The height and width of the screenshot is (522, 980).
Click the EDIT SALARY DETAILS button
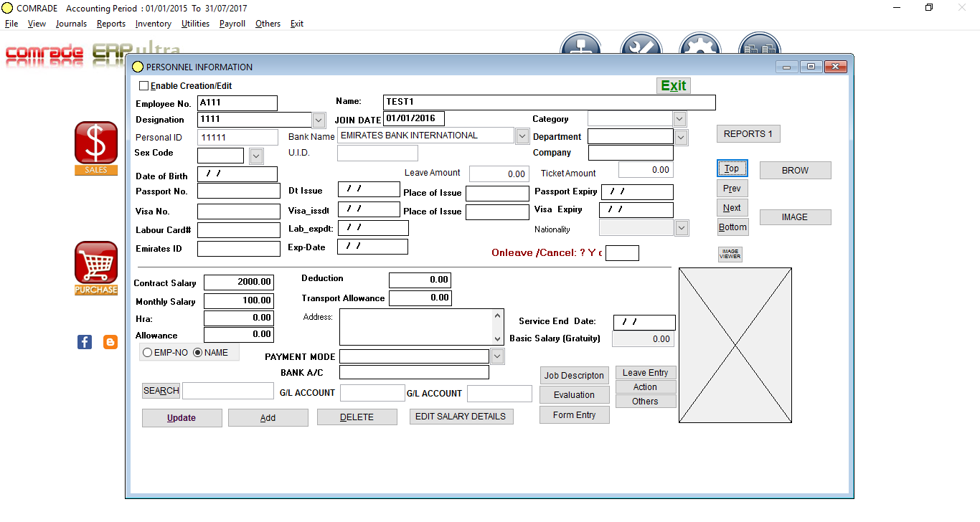(461, 416)
